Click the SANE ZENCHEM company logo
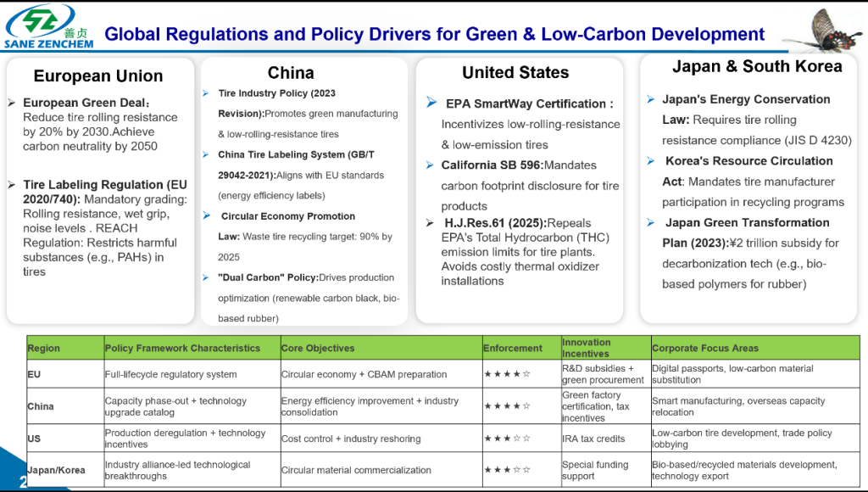The height and width of the screenshot is (492, 868). [x=47, y=25]
